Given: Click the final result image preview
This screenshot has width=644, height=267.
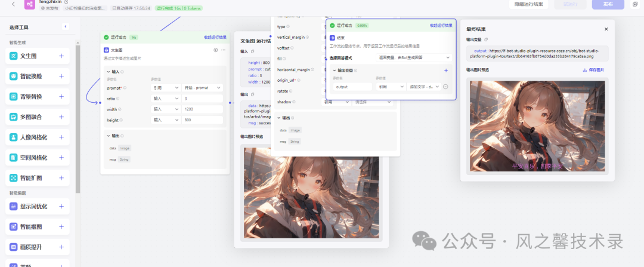Looking at the screenshot, I should tap(537, 126).
